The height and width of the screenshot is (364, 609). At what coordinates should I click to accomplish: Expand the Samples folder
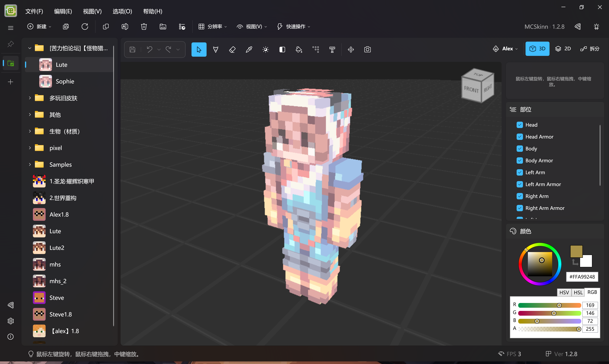30,164
